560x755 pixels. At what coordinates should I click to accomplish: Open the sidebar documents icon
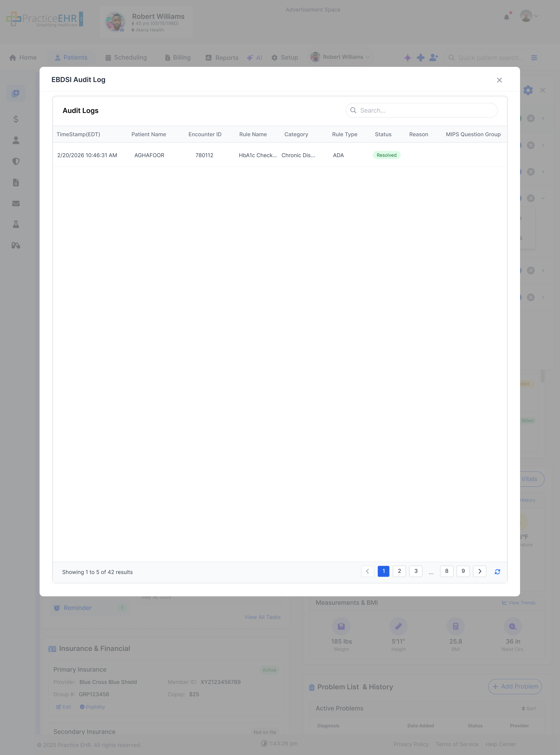[16, 182]
